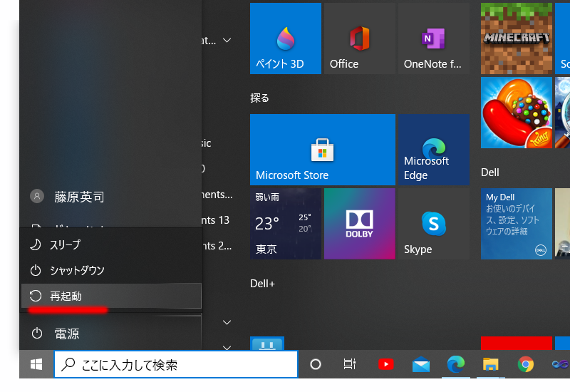The height and width of the screenshot is (392, 570).
Task: Open the Paint 3D tile
Action: pos(286,38)
